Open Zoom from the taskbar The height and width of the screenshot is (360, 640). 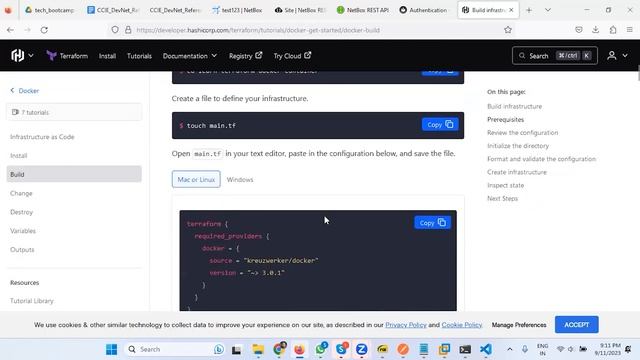(362, 349)
